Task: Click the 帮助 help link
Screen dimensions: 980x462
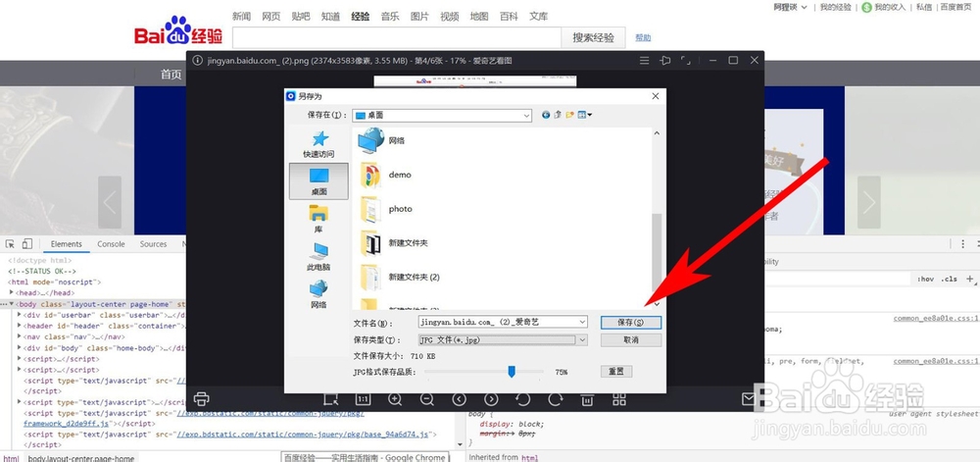Action: point(643,37)
